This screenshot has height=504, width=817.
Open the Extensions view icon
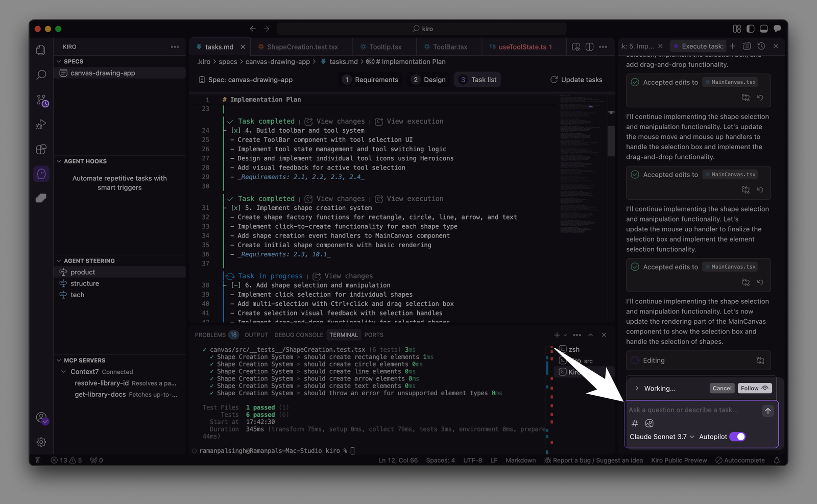(x=41, y=149)
